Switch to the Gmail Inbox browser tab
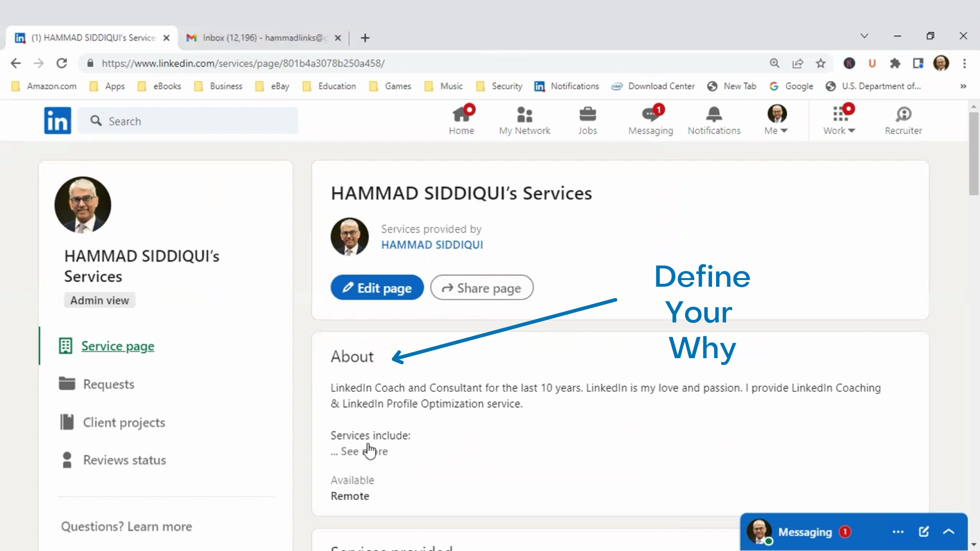Screen dimensions: 980x551 click(x=263, y=38)
